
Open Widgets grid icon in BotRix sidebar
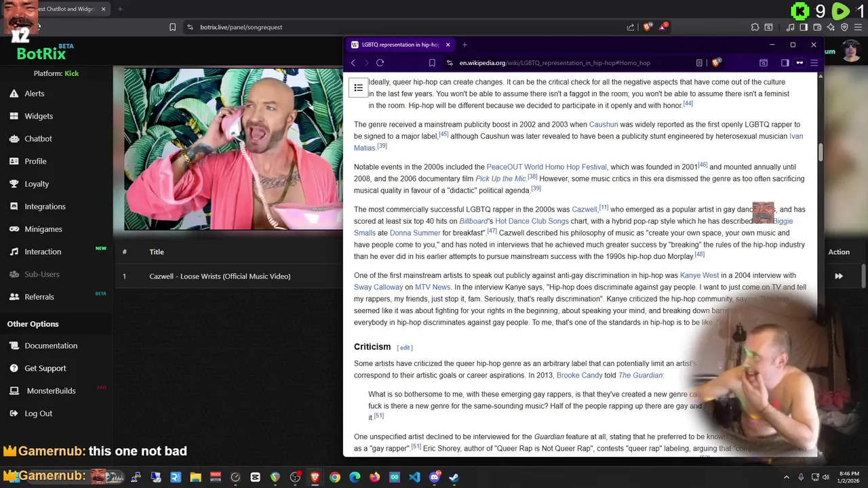14,116
